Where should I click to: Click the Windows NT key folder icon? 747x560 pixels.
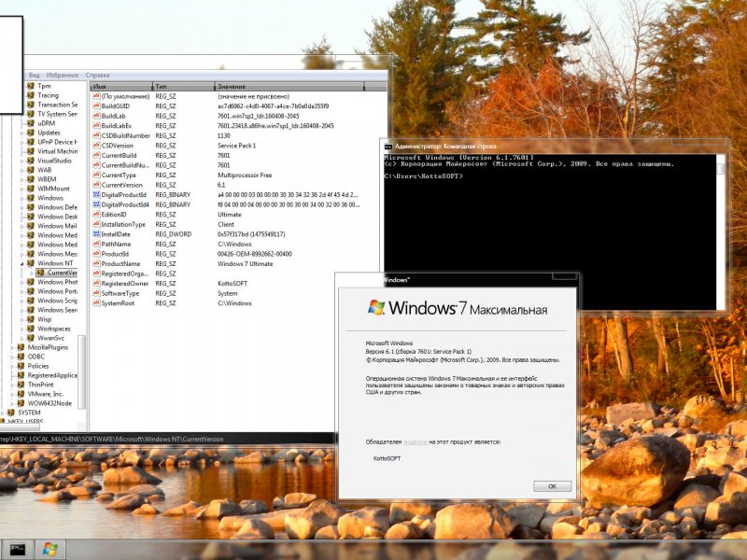coord(31,263)
